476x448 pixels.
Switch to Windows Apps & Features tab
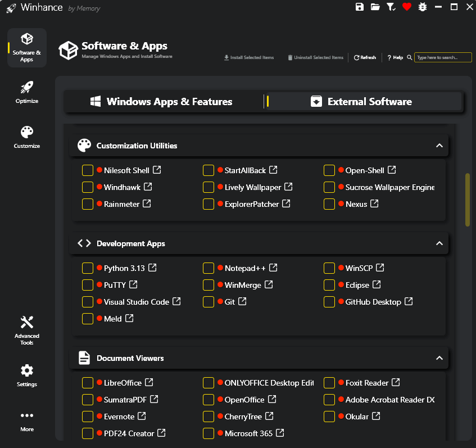pyautogui.click(x=162, y=102)
